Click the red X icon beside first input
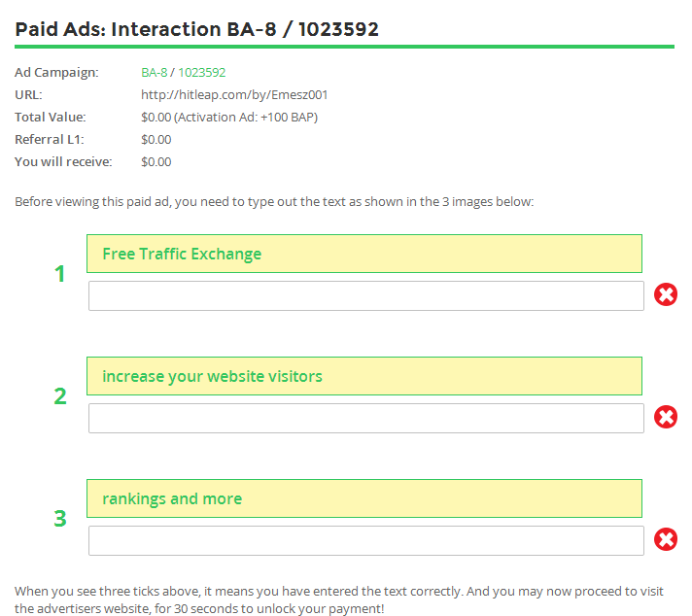Viewport: 692px width, 616px height. tap(666, 294)
